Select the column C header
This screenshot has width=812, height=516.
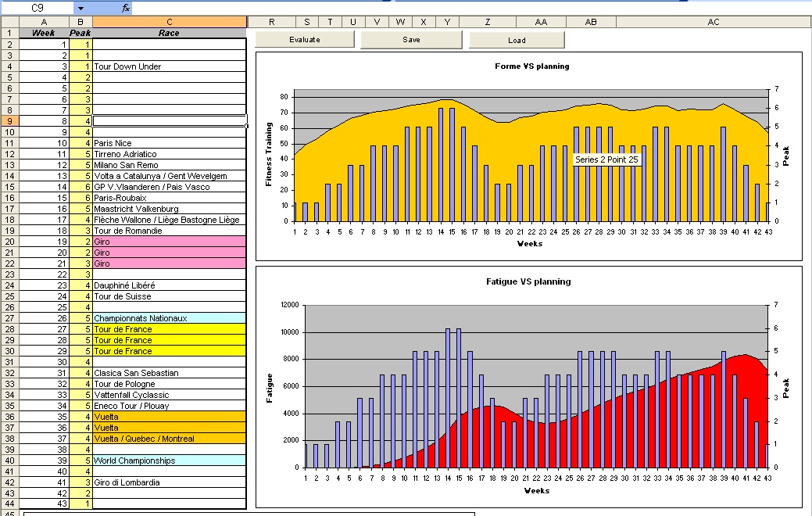[x=169, y=22]
